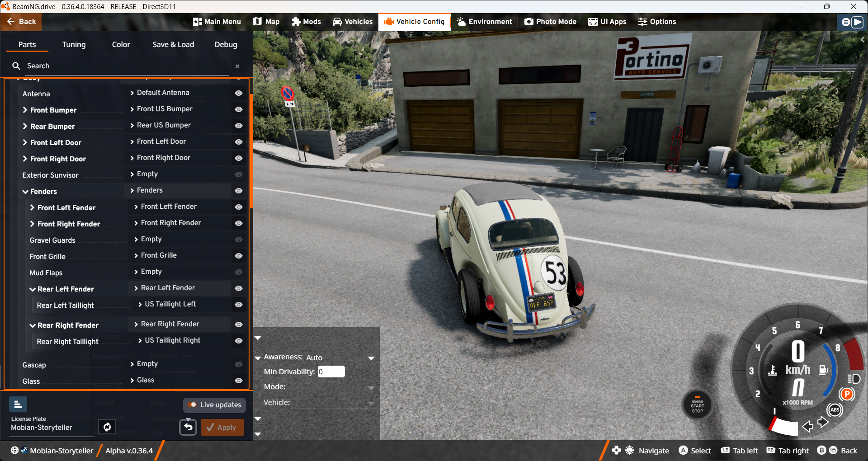Click the parts list view icon
Viewport: 868px width, 461px height.
[x=18, y=404]
